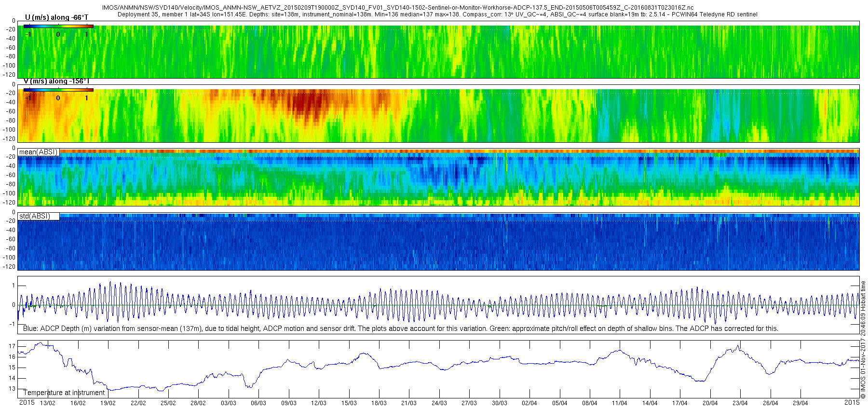This screenshot has width=868, height=410.
Task: Click the NetCDF file path title text
Action: coord(398,8)
